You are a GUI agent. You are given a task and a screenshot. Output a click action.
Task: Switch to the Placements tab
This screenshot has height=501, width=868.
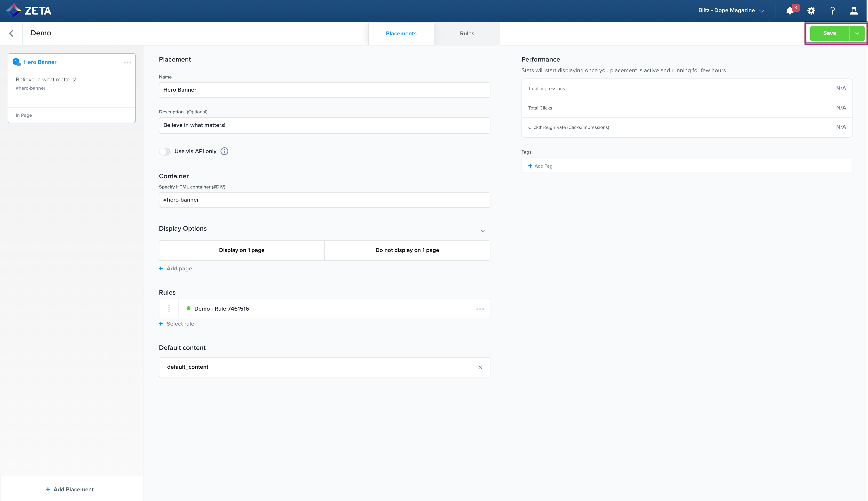pos(401,34)
